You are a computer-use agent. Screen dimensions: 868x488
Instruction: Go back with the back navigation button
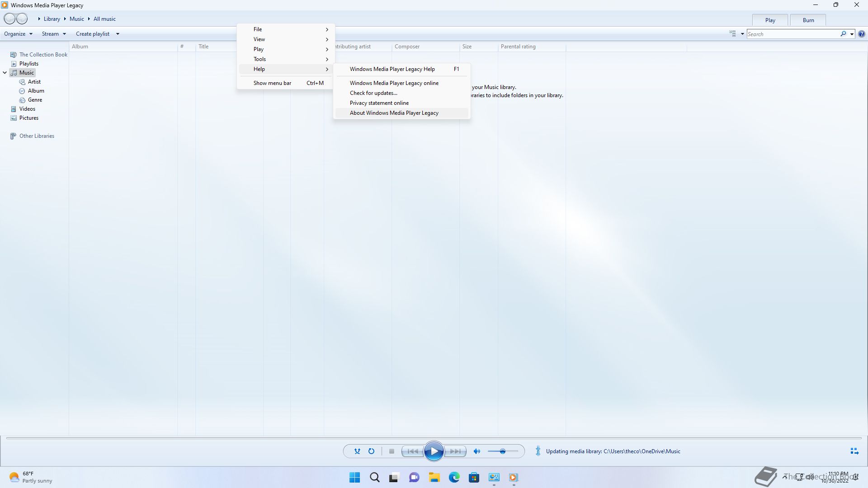pyautogui.click(x=9, y=19)
